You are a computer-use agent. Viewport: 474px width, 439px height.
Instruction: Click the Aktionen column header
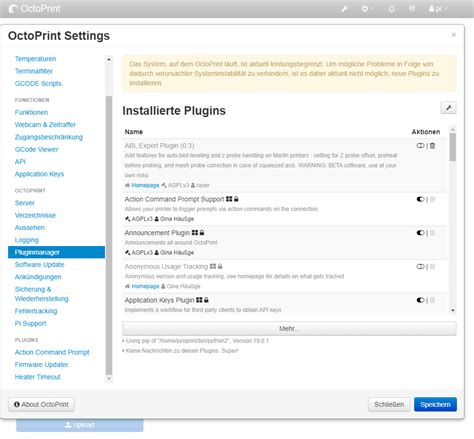coord(426,132)
